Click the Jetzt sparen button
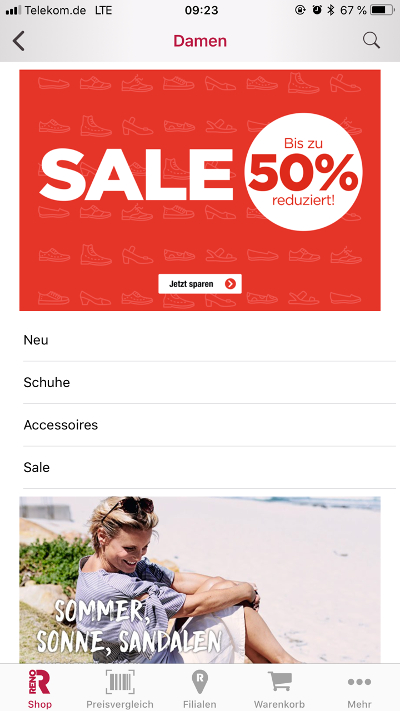Image resolution: width=400 pixels, height=711 pixels. 200,284
